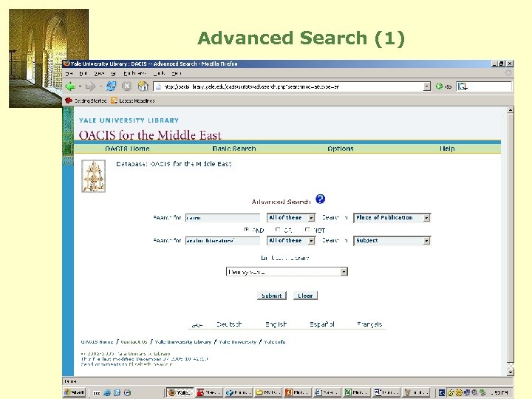Open the Word taskbar button
532x399 pixels.
(386, 392)
